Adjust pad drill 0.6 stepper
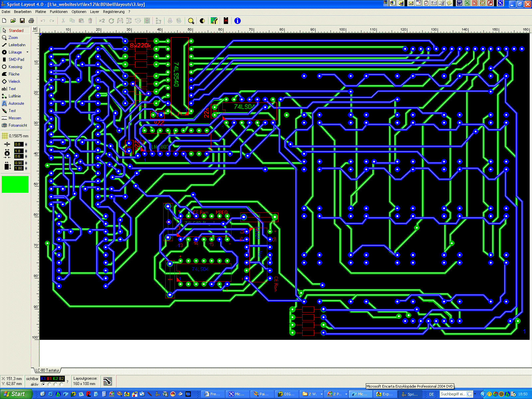Viewport: 532px width, 399px height. (x=26, y=156)
